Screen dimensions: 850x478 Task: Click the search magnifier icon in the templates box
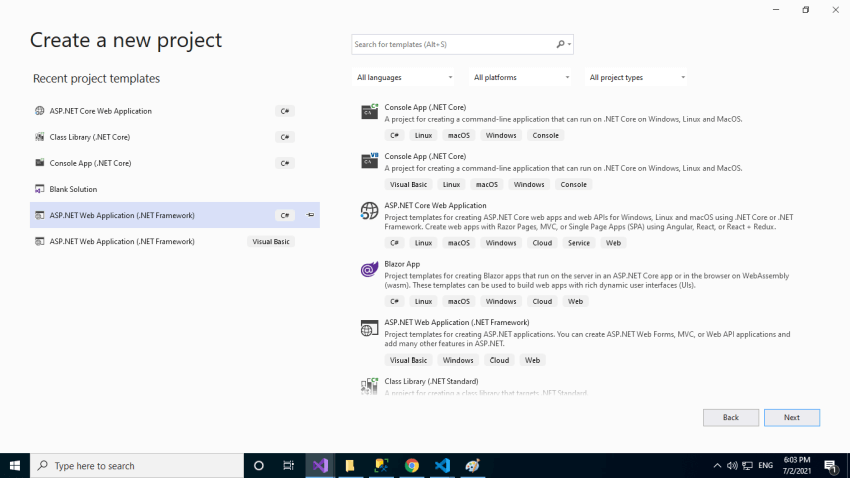(561, 44)
